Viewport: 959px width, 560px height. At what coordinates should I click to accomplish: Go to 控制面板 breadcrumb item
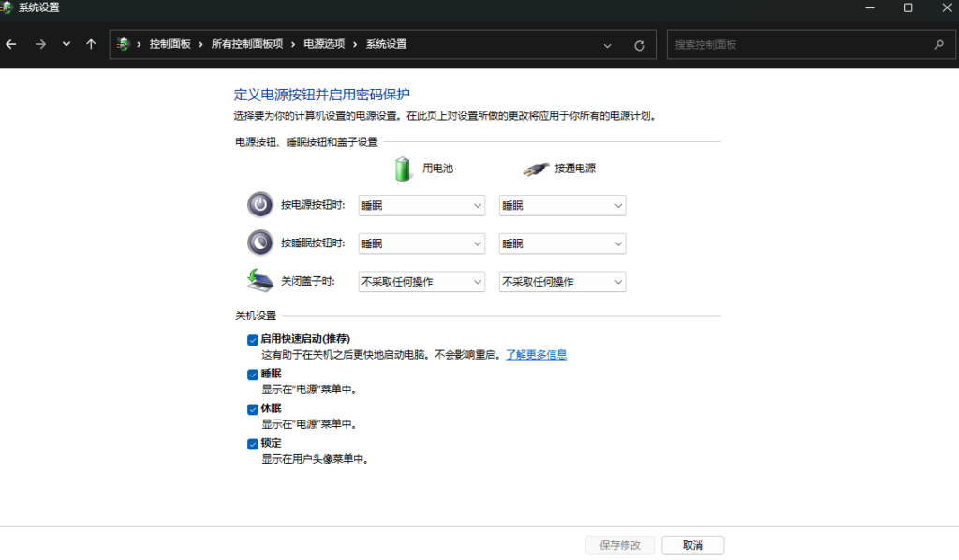coord(170,44)
